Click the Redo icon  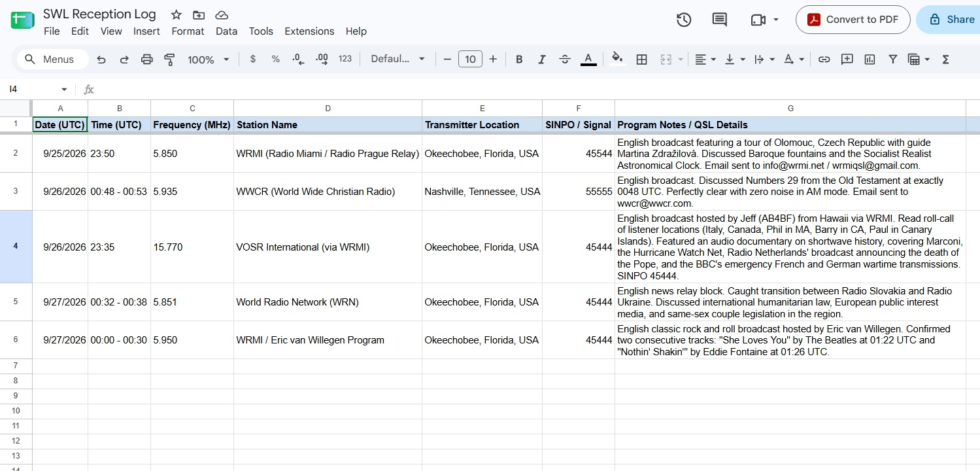tap(124, 60)
